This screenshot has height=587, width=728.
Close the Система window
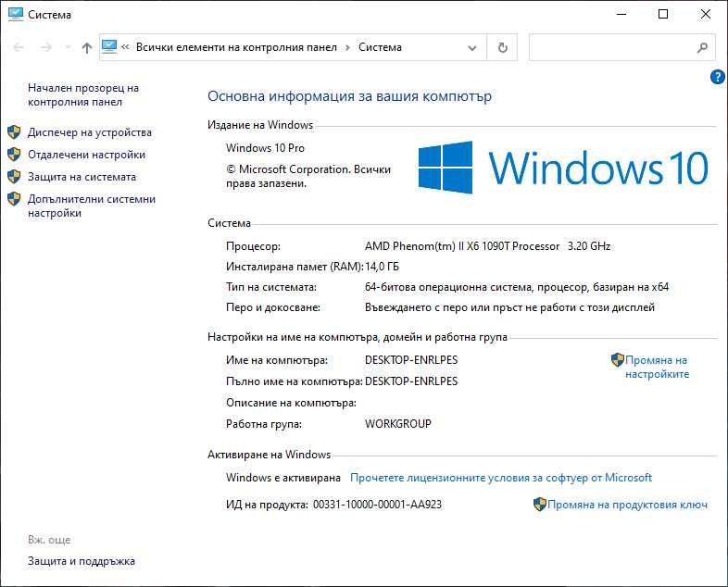coord(706,15)
